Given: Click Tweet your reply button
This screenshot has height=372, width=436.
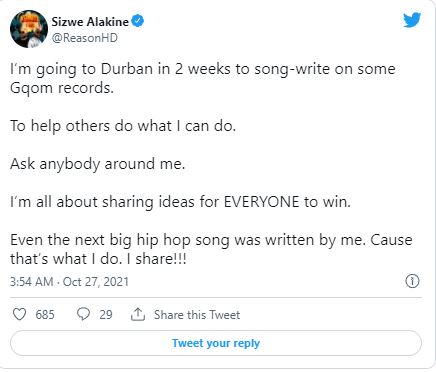Looking at the screenshot, I should tap(216, 343).
